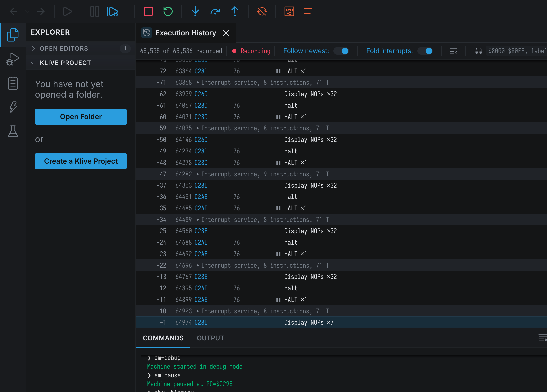This screenshot has height=392, width=547.
Task: Select the Execution History tab
Action: point(186,33)
